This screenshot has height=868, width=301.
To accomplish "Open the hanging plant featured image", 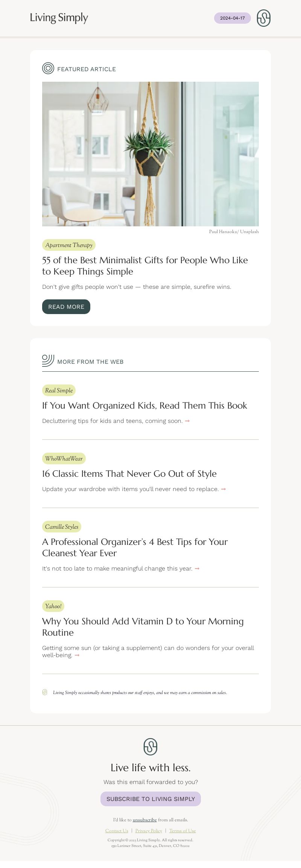I will click(x=150, y=154).
